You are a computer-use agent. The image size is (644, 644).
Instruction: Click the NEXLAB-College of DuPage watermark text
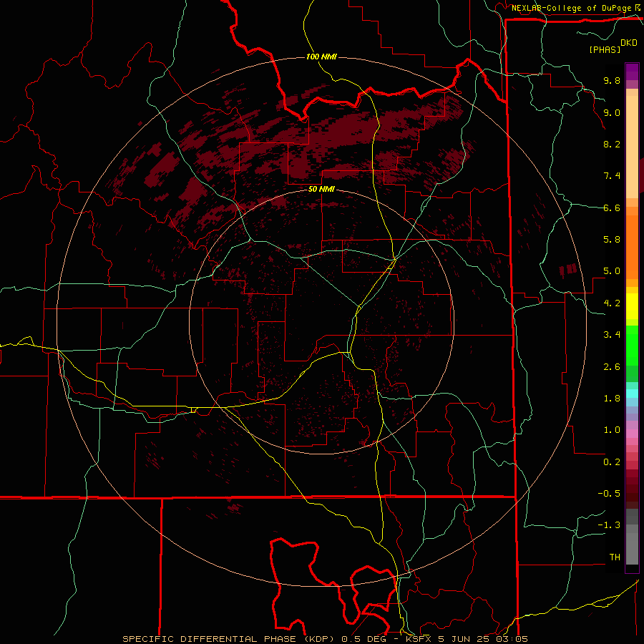point(571,8)
